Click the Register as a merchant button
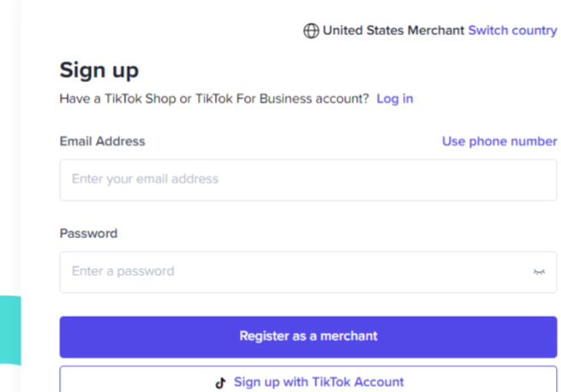This screenshot has height=392, width=561. (x=308, y=337)
